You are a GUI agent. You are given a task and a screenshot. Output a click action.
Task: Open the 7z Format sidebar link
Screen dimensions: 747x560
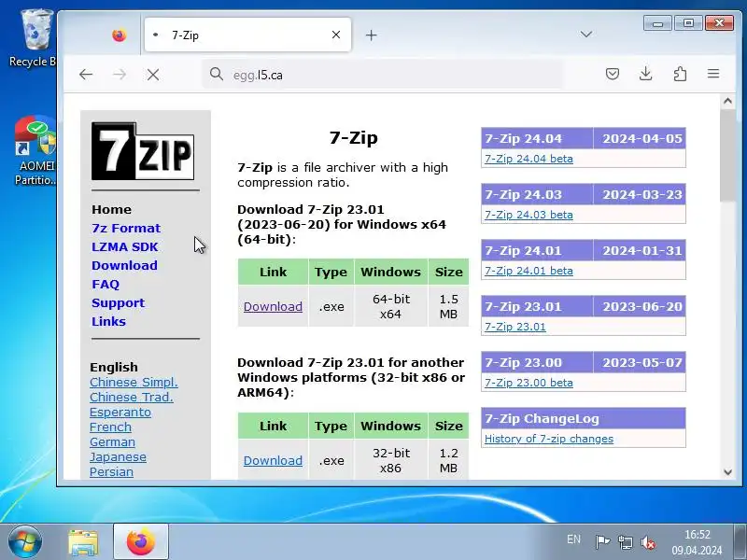126,228
